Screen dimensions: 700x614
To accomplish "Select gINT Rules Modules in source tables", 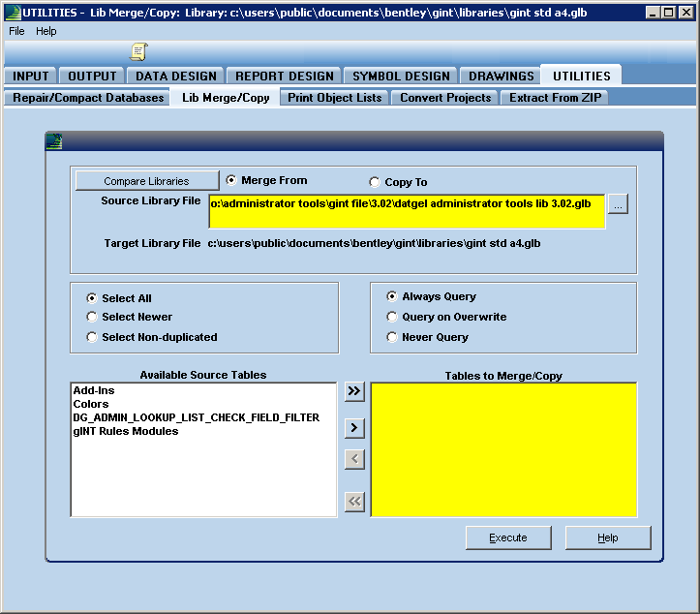I will click(x=126, y=431).
